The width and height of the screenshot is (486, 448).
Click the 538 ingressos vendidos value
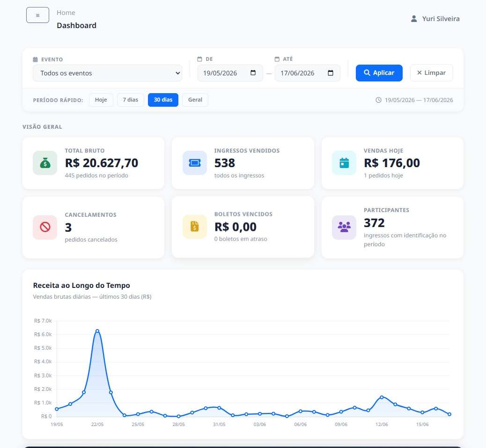[x=225, y=163]
